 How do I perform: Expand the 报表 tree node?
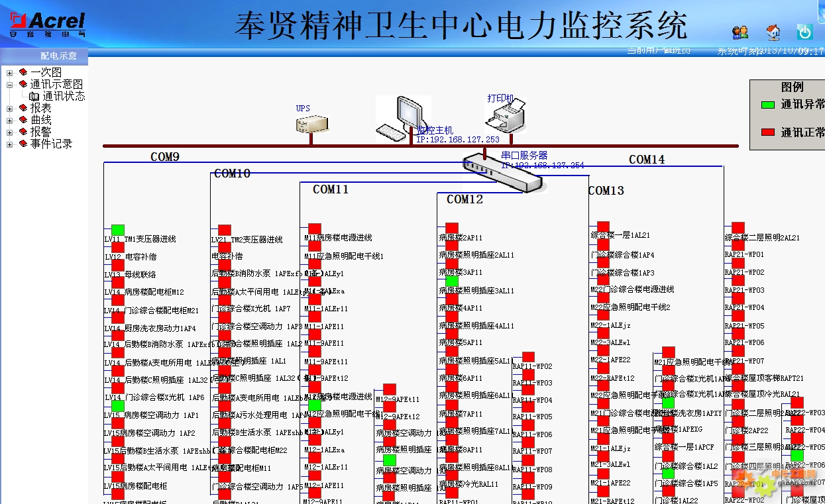[10, 109]
